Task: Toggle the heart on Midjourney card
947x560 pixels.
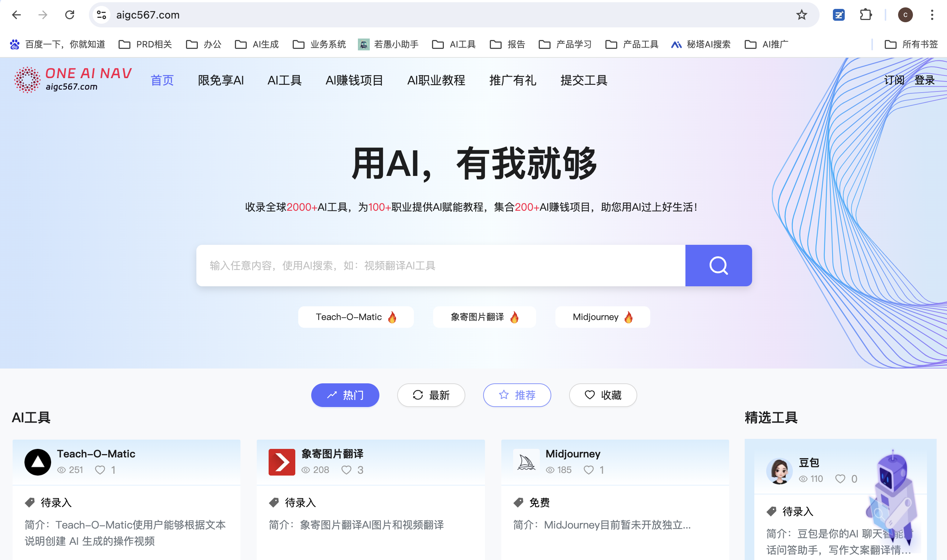Action: click(x=588, y=470)
